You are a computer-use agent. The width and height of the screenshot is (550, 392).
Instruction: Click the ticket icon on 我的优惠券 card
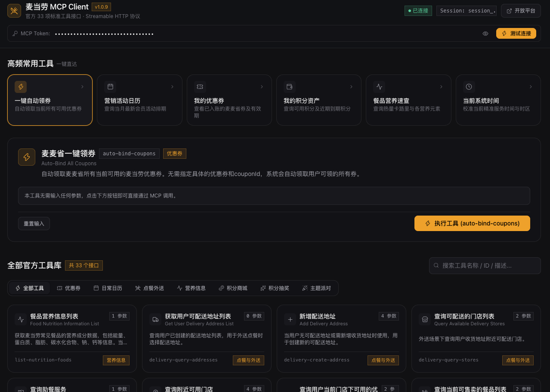200,86
